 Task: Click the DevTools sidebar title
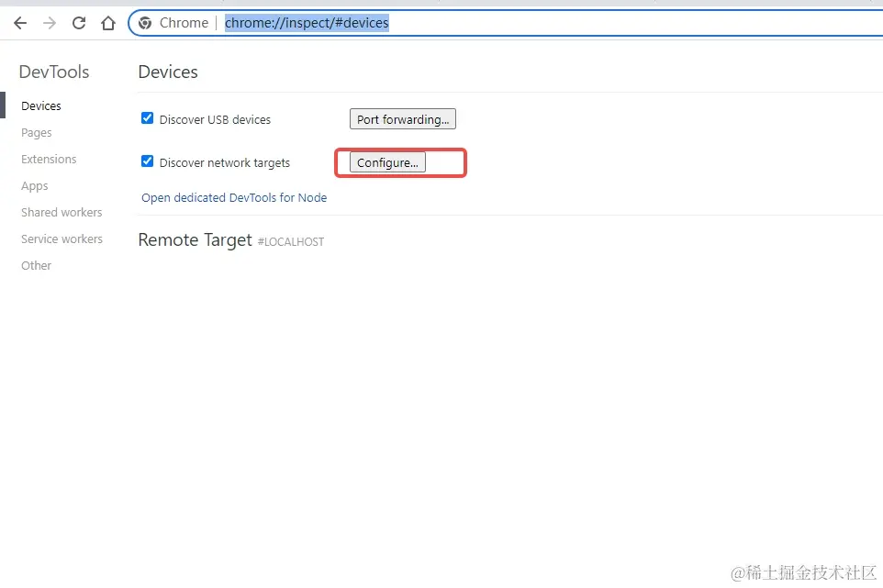(x=54, y=72)
